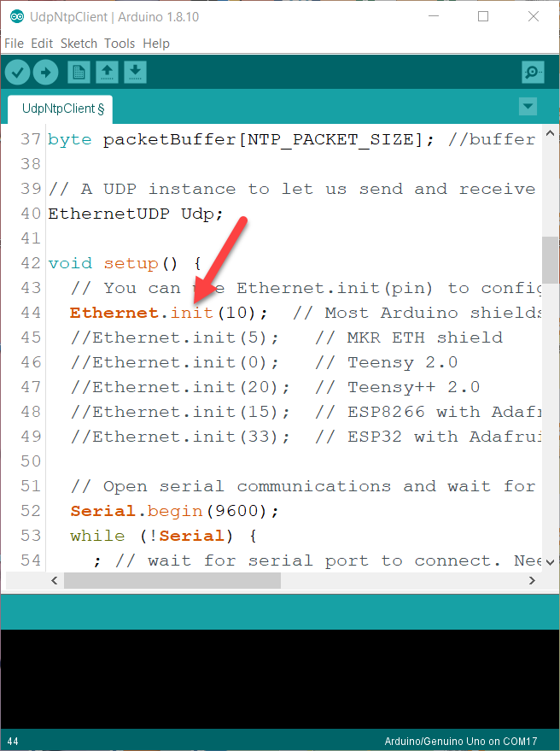The height and width of the screenshot is (751, 560).
Task: Create a new sketch with New icon
Action: pyautogui.click(x=79, y=73)
